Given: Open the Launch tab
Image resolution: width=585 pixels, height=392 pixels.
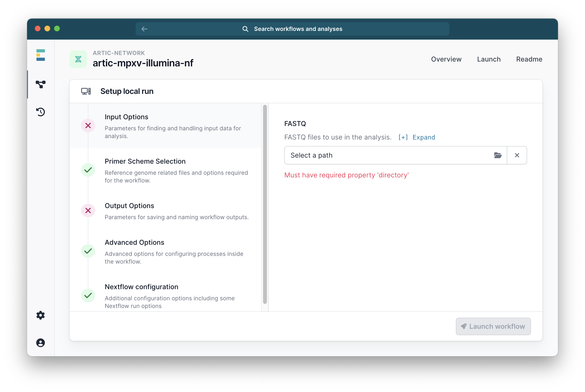Looking at the screenshot, I should pos(488,59).
